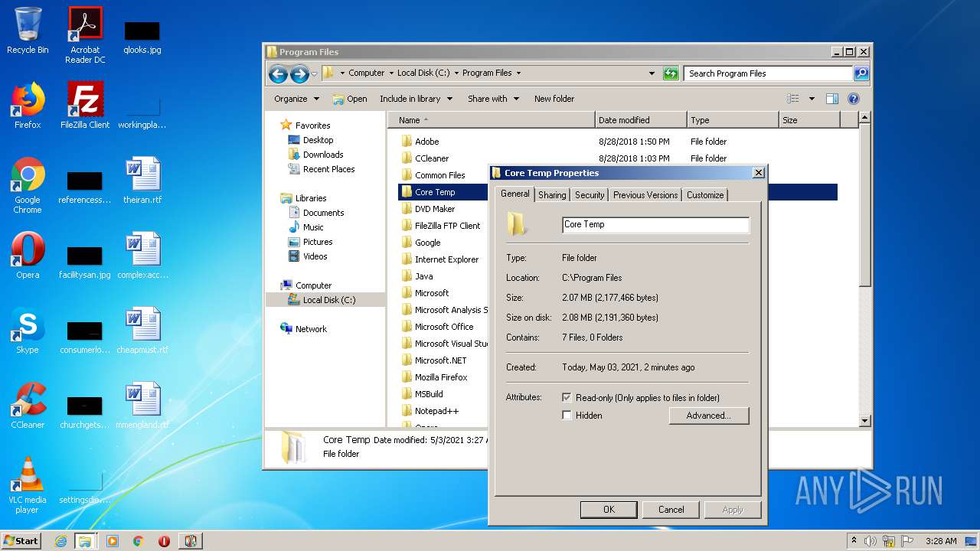Image resolution: width=980 pixels, height=551 pixels.
Task: Open theiran.rtf document icon
Action: [x=142, y=181]
